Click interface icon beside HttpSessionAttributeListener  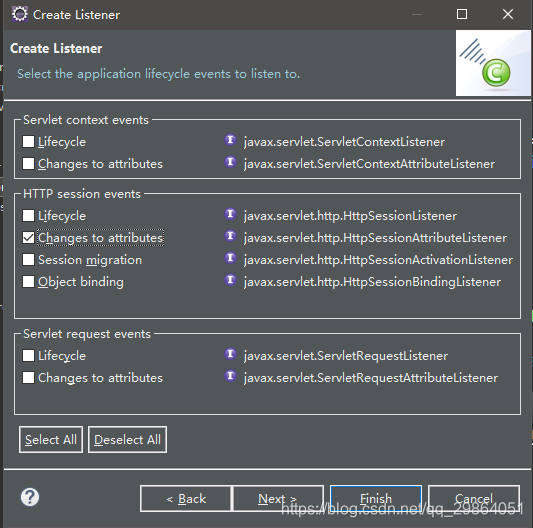pyautogui.click(x=230, y=236)
